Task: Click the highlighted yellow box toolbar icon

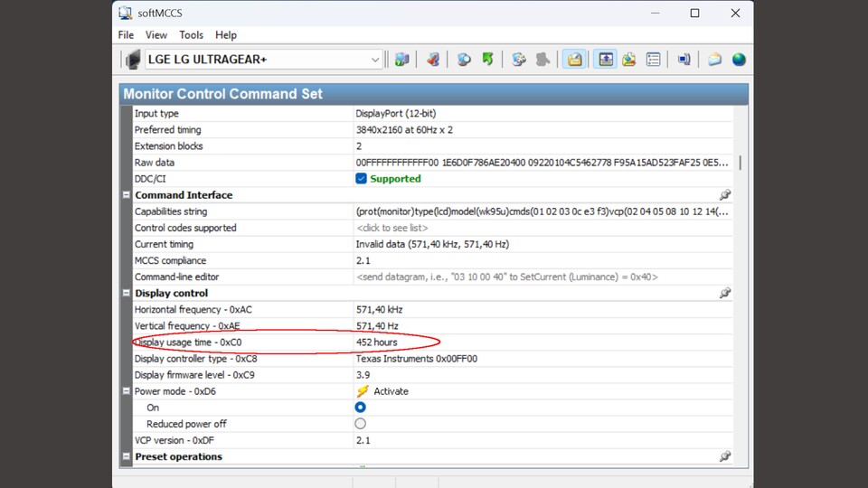Action: tap(574, 60)
